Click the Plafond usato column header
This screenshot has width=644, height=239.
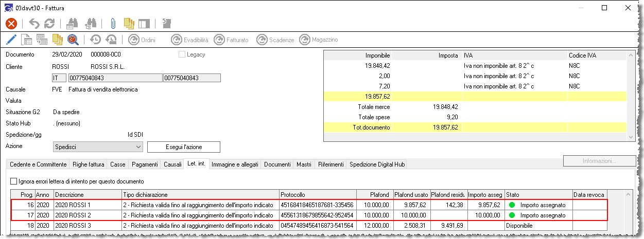pos(411,195)
